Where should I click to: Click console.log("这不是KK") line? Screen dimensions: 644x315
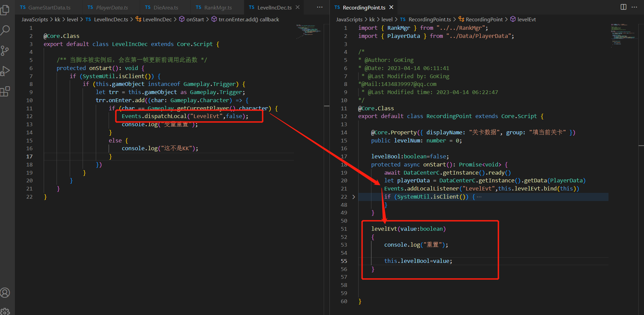click(x=160, y=149)
